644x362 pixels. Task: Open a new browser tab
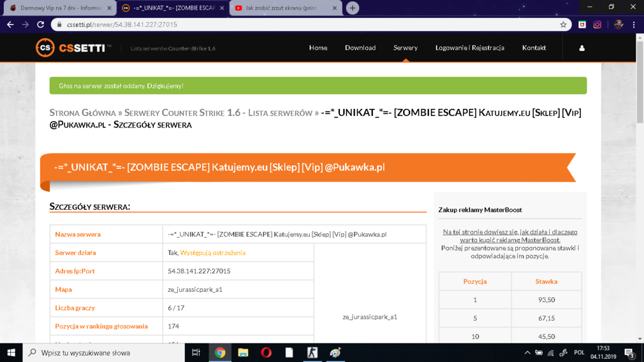(352, 8)
